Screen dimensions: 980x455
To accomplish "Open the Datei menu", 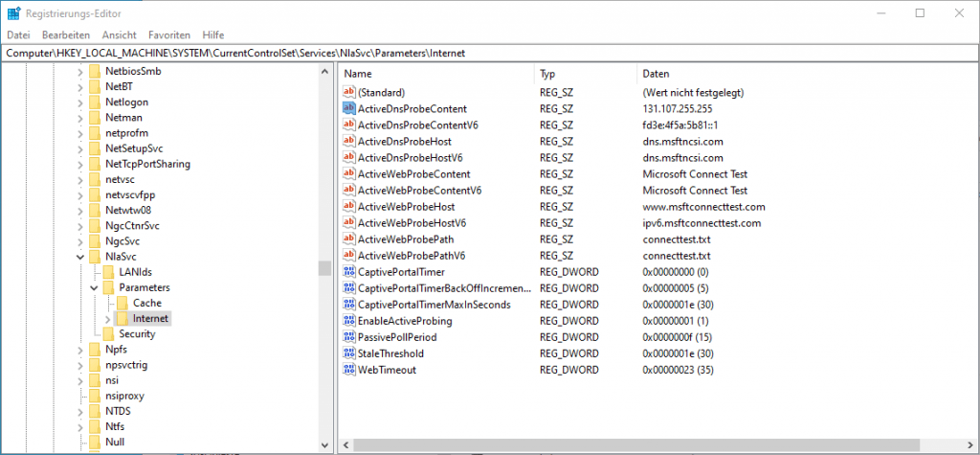I will click(19, 34).
